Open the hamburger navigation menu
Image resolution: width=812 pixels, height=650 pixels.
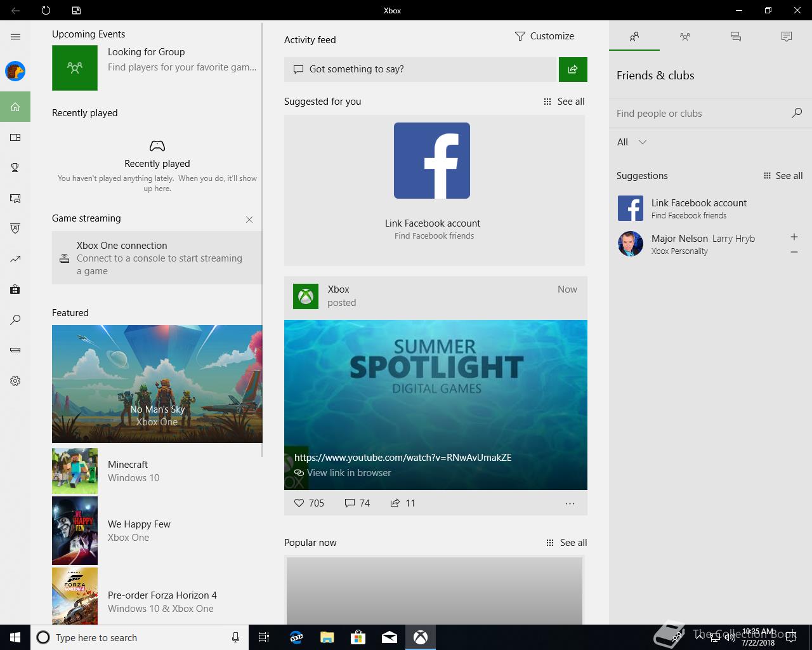(15, 37)
